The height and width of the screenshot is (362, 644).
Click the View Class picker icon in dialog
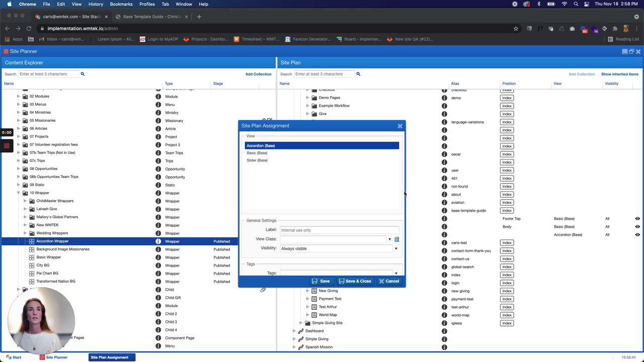[x=396, y=239]
